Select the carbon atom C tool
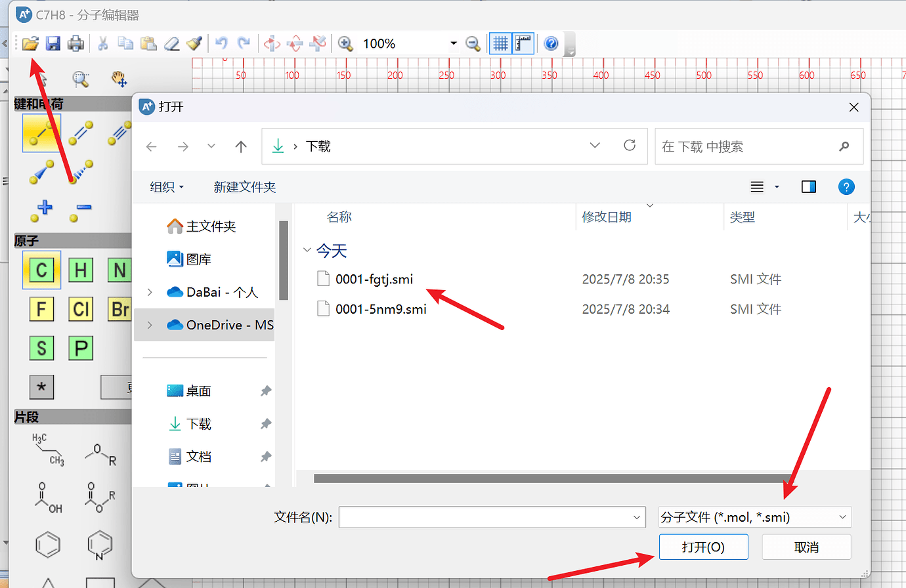The width and height of the screenshot is (906, 588). (x=41, y=270)
